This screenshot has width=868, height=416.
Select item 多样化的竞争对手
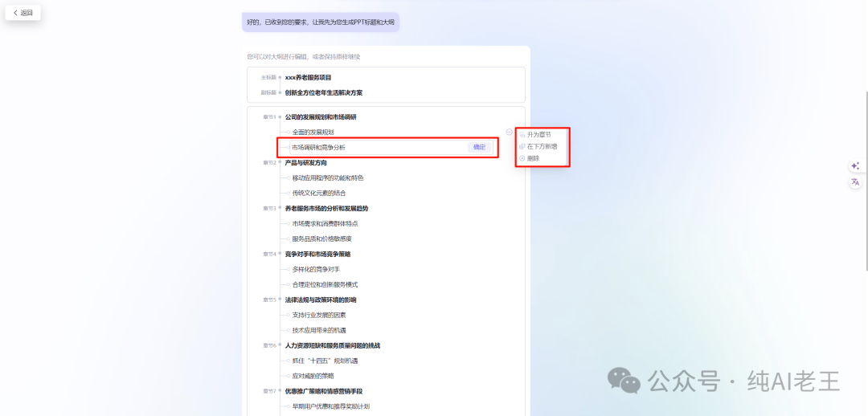[316, 269]
